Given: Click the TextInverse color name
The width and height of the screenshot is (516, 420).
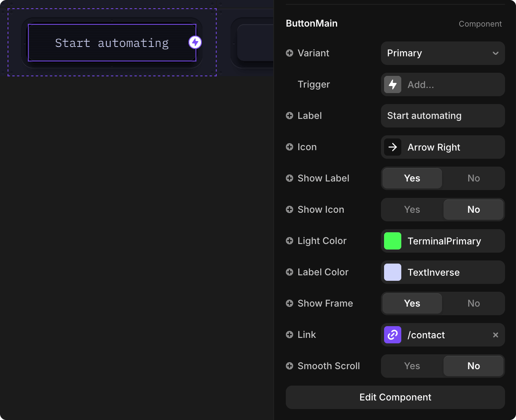Looking at the screenshot, I should (434, 273).
